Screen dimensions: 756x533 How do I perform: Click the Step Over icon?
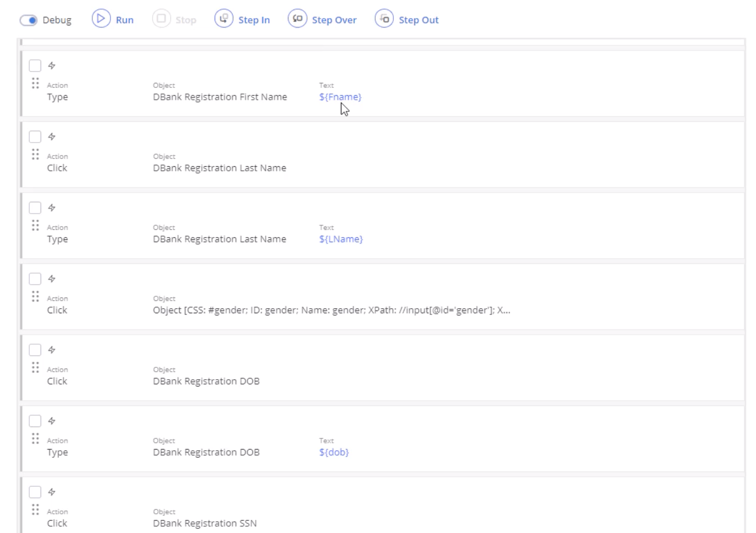[x=297, y=19]
